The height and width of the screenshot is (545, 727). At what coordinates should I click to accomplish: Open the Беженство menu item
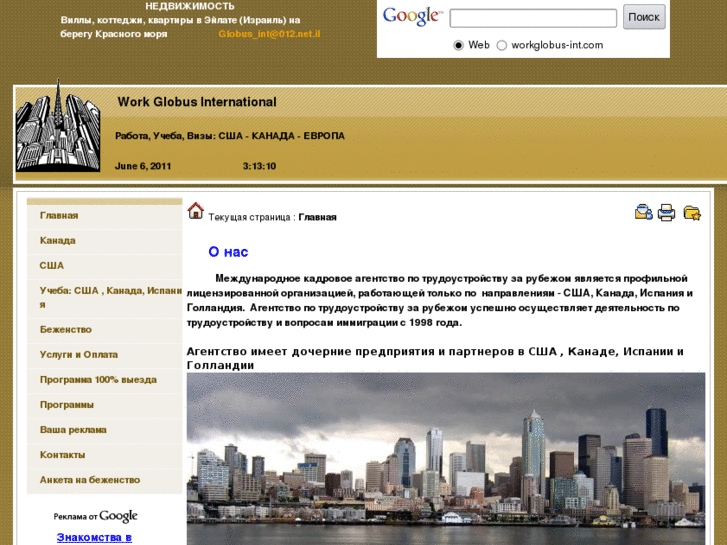click(x=105, y=330)
